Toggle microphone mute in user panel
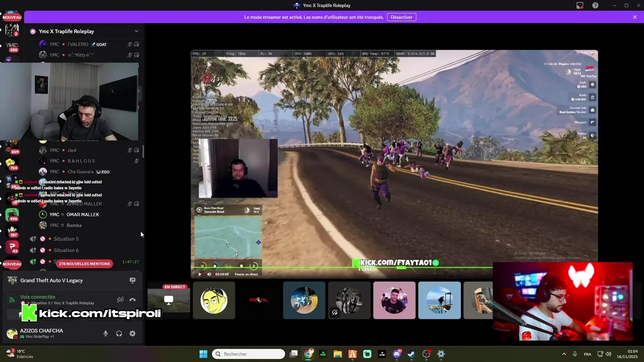Viewport: 644px width, 362px height. pos(105,333)
